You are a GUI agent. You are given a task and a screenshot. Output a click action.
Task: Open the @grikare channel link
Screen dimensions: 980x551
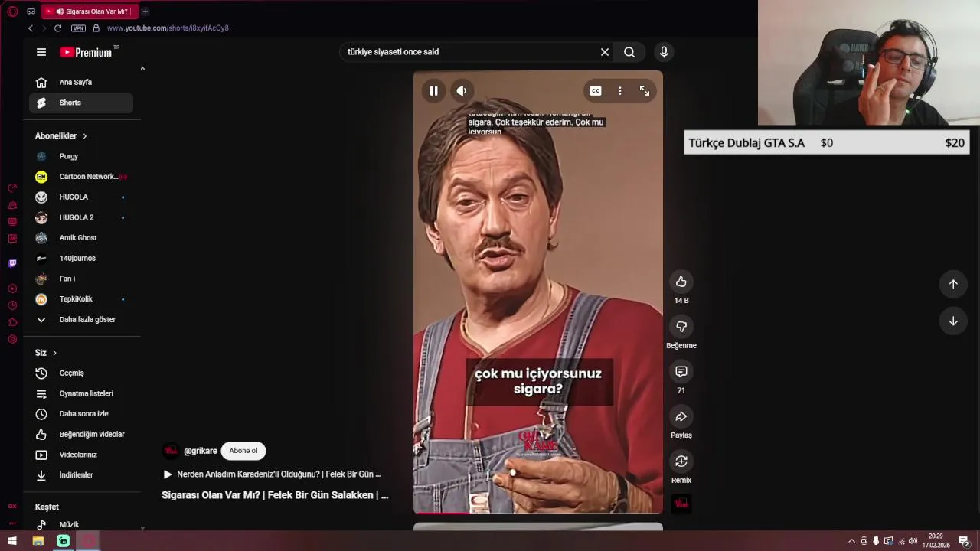tap(201, 452)
